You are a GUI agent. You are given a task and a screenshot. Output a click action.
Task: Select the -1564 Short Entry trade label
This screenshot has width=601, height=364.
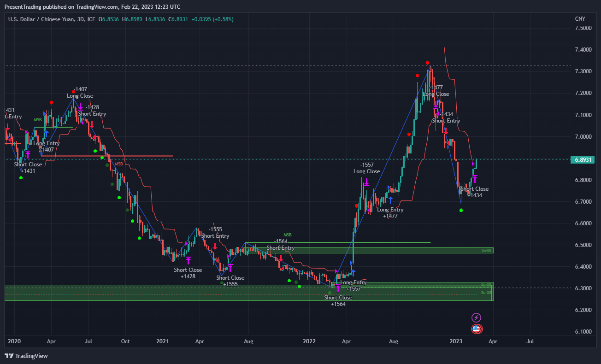click(281, 245)
